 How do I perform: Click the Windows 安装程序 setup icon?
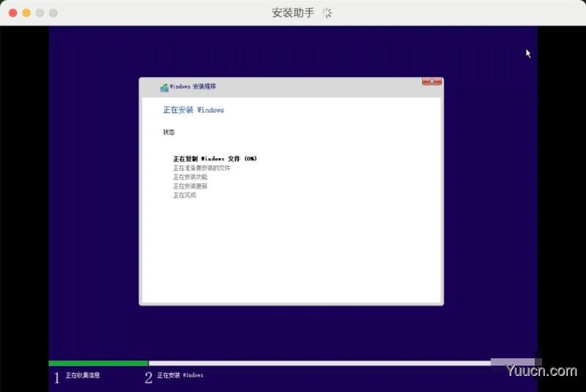[x=164, y=87]
